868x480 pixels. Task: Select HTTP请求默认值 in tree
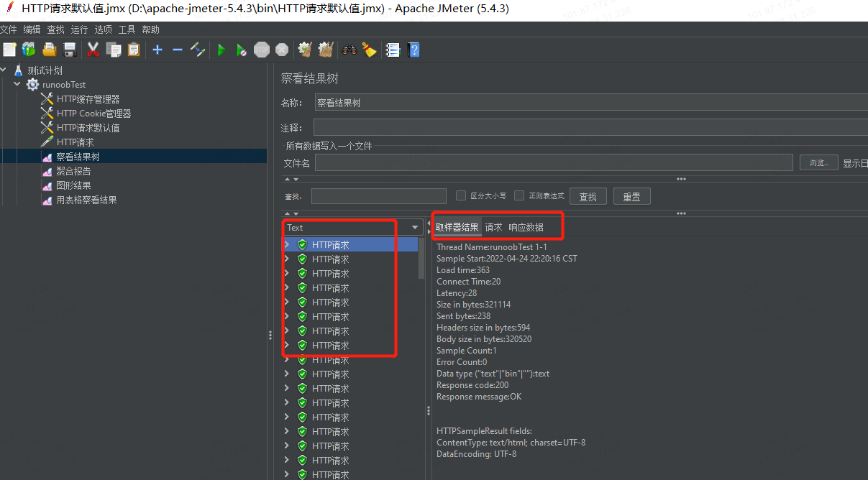click(88, 128)
